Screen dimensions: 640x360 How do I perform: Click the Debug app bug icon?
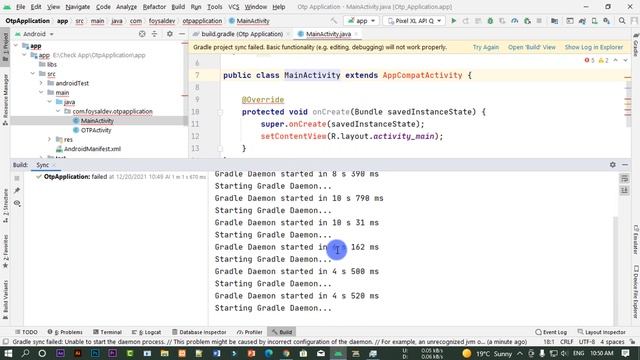click(x=490, y=21)
